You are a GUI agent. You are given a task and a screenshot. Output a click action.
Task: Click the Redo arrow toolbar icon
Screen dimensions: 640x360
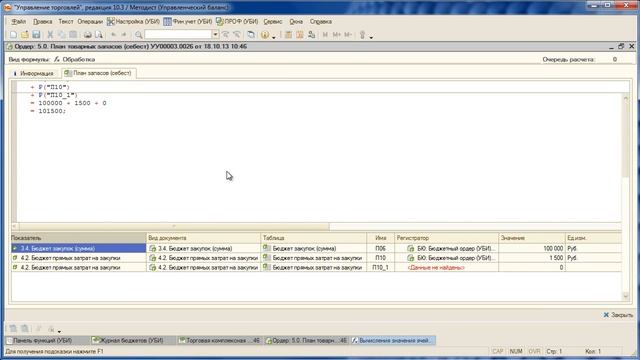tap(124, 35)
